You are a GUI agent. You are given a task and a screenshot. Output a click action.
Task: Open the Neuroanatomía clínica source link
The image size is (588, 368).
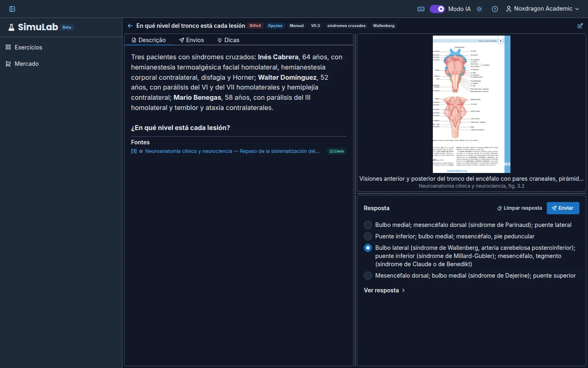232,151
